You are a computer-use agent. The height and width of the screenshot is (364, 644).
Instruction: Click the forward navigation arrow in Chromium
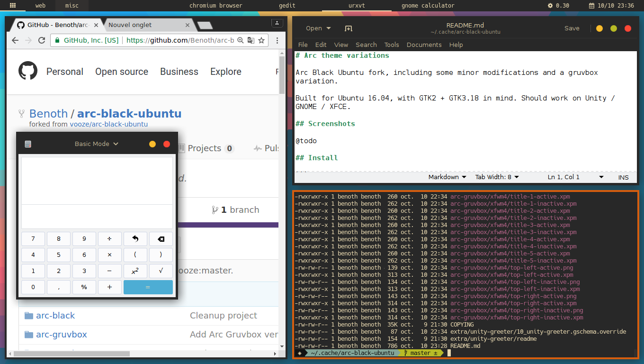pyautogui.click(x=28, y=40)
